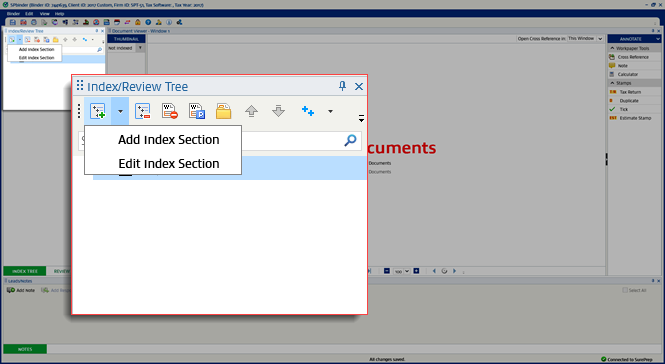Click Add Note in Leads/Notes panel

coord(21,290)
